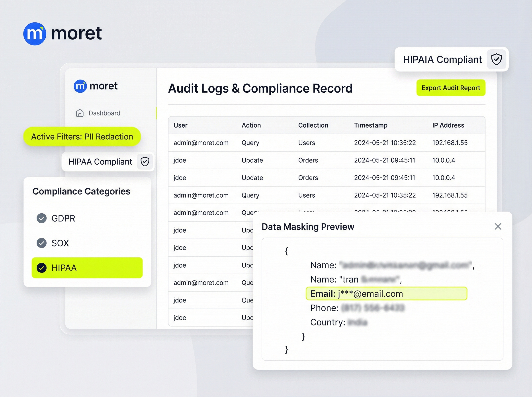The width and height of the screenshot is (532, 397).
Task: Click the checkmark icon next to GDPR
Action: click(x=42, y=218)
